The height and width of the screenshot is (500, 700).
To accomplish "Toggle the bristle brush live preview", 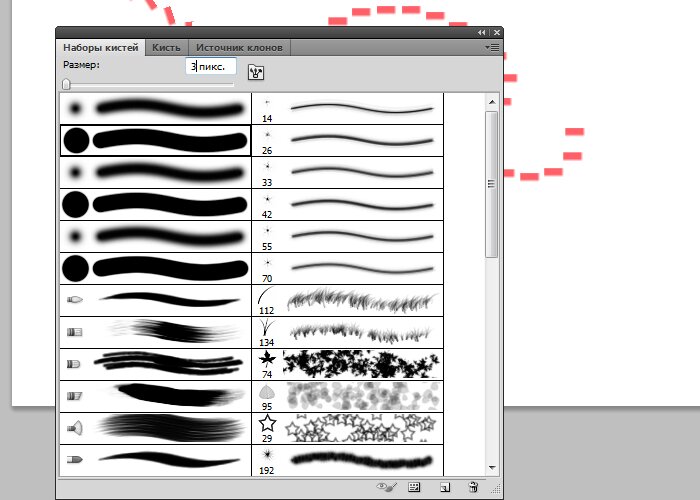I will pyautogui.click(x=387, y=487).
